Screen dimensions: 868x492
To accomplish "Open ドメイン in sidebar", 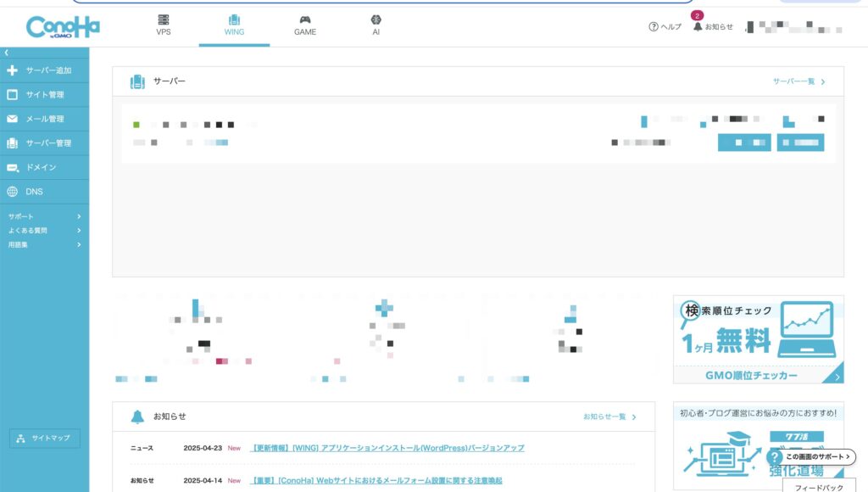I will [x=44, y=167].
